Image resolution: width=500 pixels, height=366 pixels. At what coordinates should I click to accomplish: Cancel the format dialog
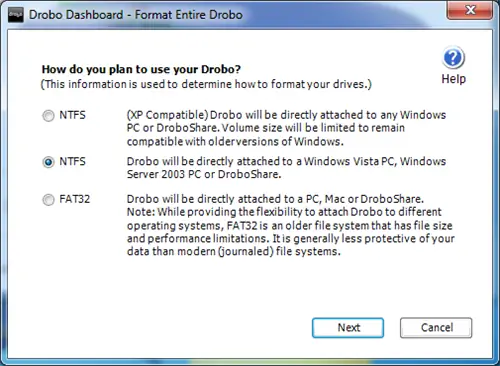pos(436,328)
